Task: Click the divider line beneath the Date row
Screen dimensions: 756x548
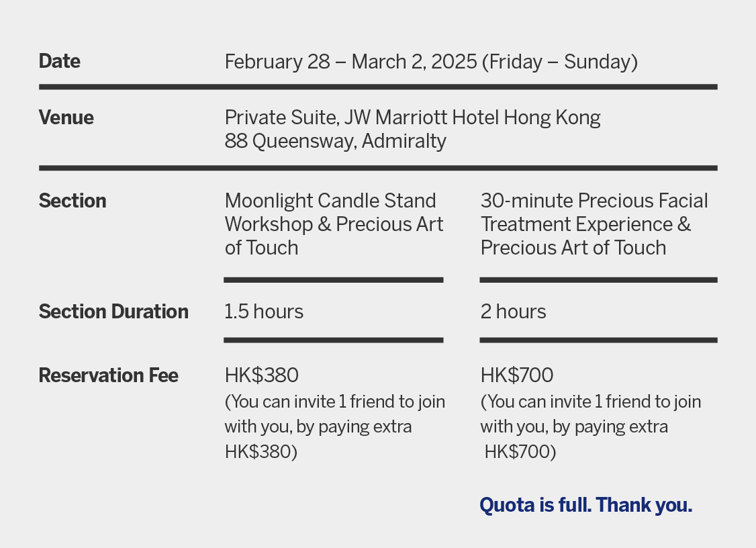Action: pyautogui.click(x=378, y=87)
